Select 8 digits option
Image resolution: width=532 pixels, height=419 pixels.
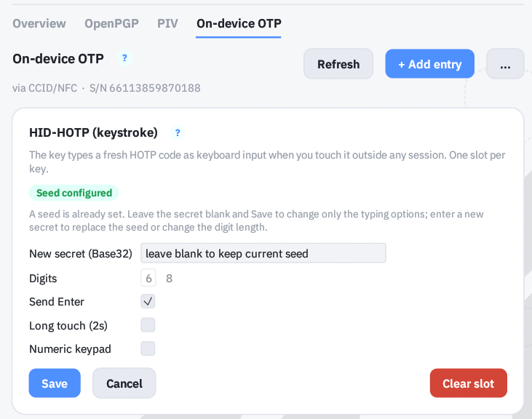(169, 278)
